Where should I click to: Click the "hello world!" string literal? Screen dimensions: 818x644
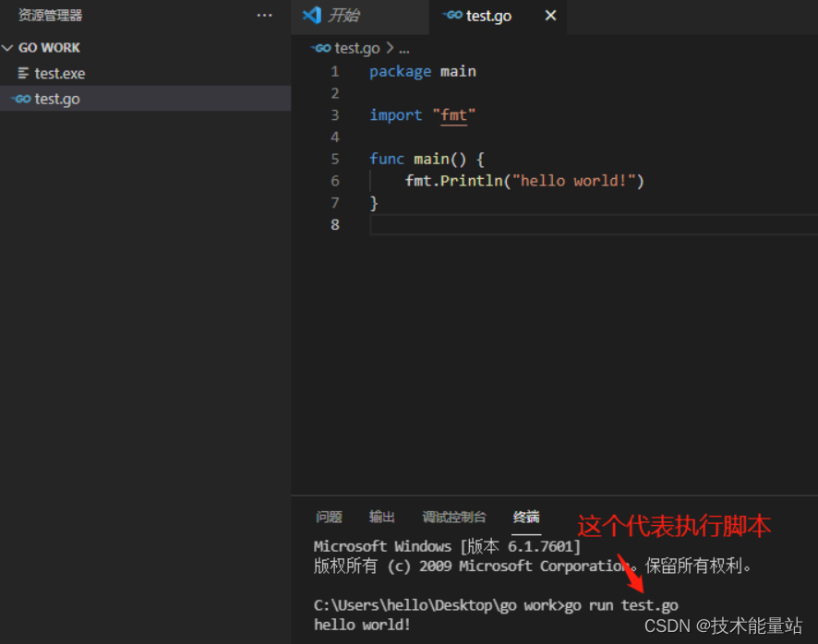point(574,181)
